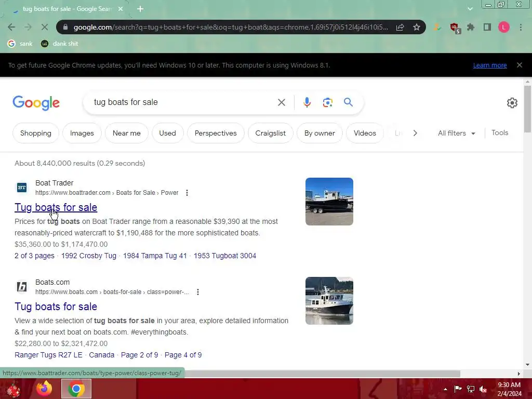Open the Extensions puzzle piece menu
The width and height of the screenshot is (532, 399).
tap(471, 27)
